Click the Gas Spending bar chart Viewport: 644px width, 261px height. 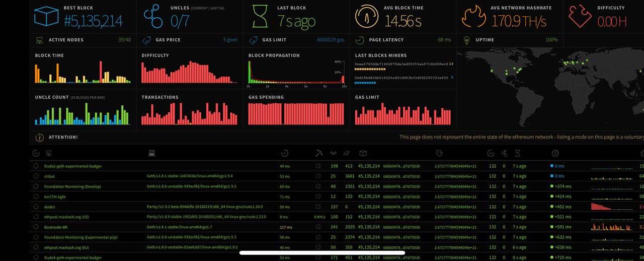tap(296, 114)
